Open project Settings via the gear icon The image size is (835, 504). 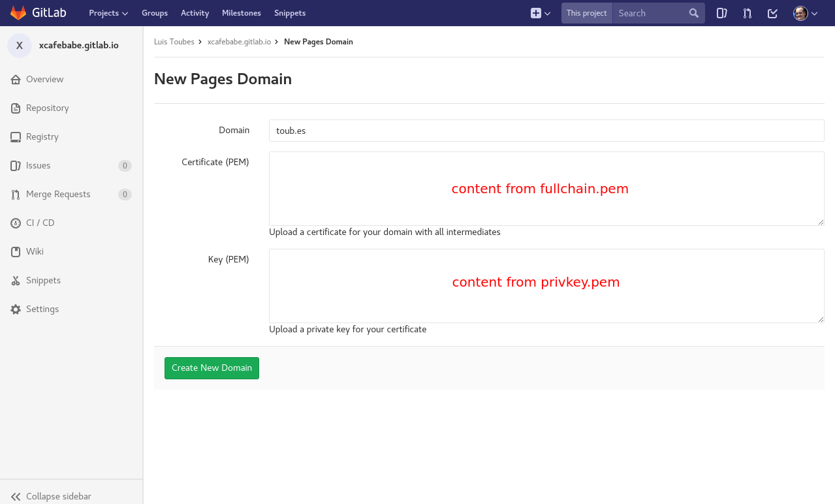[x=42, y=309]
